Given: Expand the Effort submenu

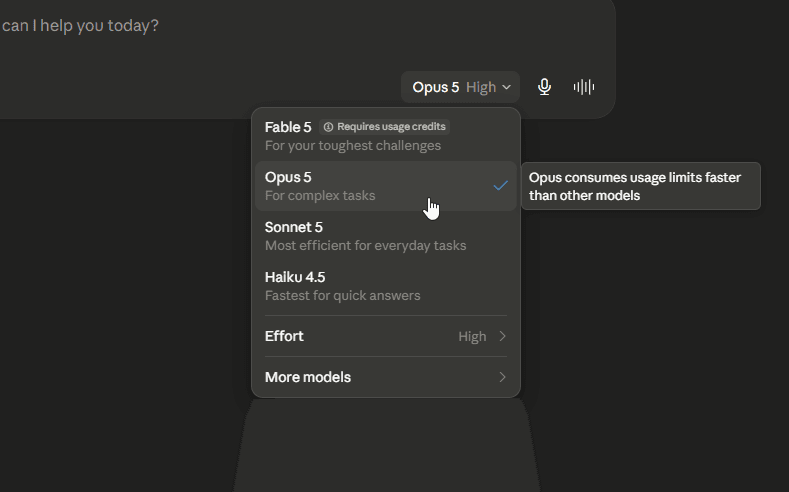Looking at the screenshot, I should tap(386, 336).
